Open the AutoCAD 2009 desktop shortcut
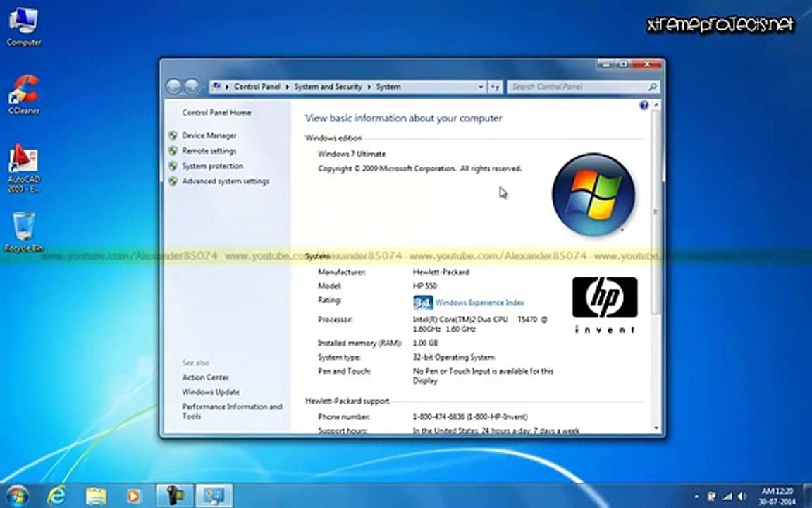The width and height of the screenshot is (812, 508). (x=23, y=168)
